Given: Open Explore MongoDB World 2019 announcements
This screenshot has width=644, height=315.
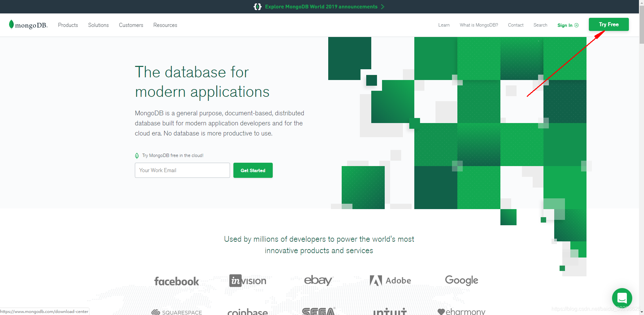Looking at the screenshot, I should (x=321, y=7).
